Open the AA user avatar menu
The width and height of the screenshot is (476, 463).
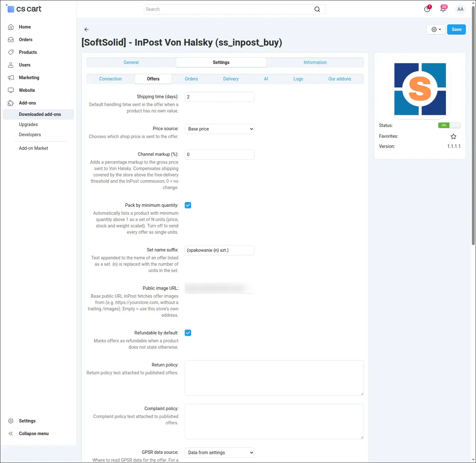(x=460, y=9)
